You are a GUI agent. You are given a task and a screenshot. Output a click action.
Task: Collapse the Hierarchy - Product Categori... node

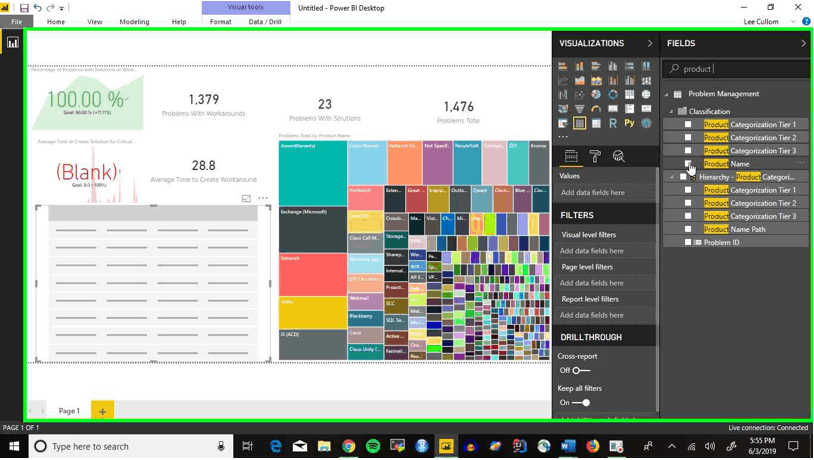672,177
